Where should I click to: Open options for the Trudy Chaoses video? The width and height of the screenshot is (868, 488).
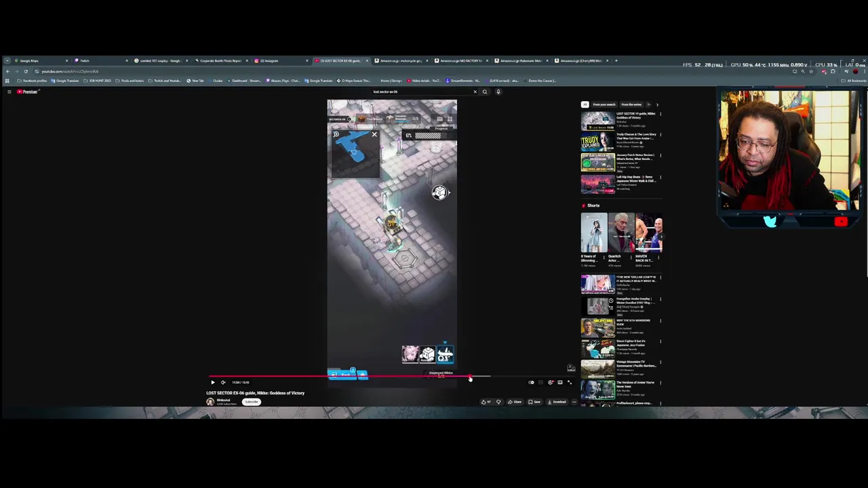pyautogui.click(x=660, y=135)
